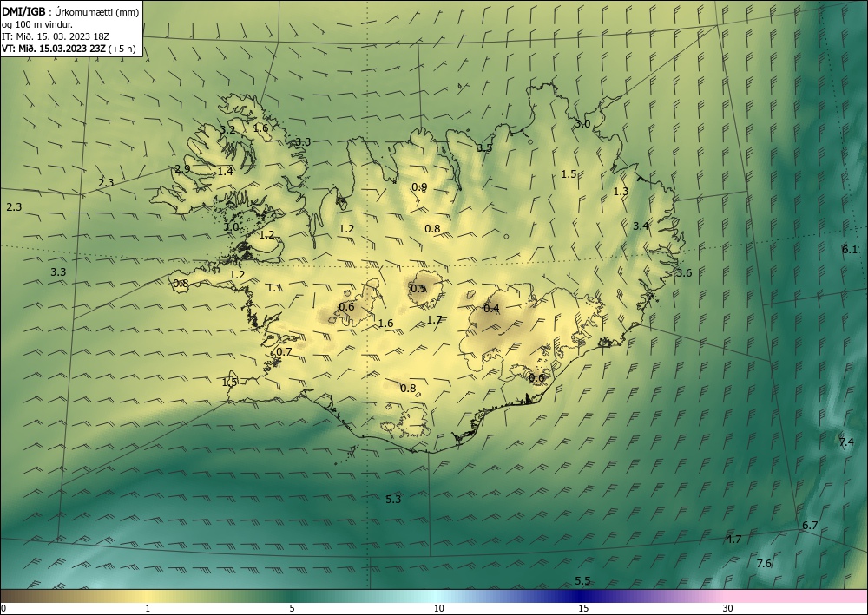Click the 4.7 value on the map

733,540
